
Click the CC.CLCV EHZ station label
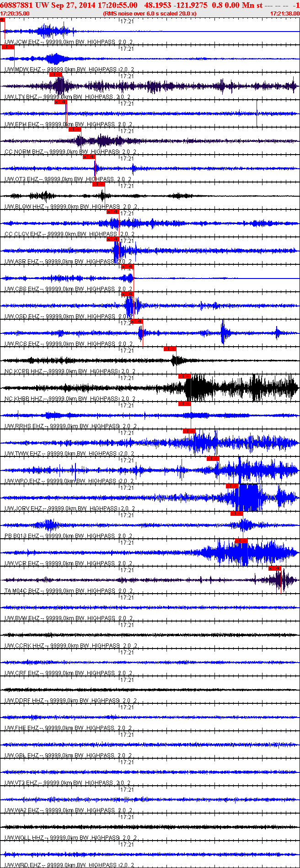click(22, 234)
